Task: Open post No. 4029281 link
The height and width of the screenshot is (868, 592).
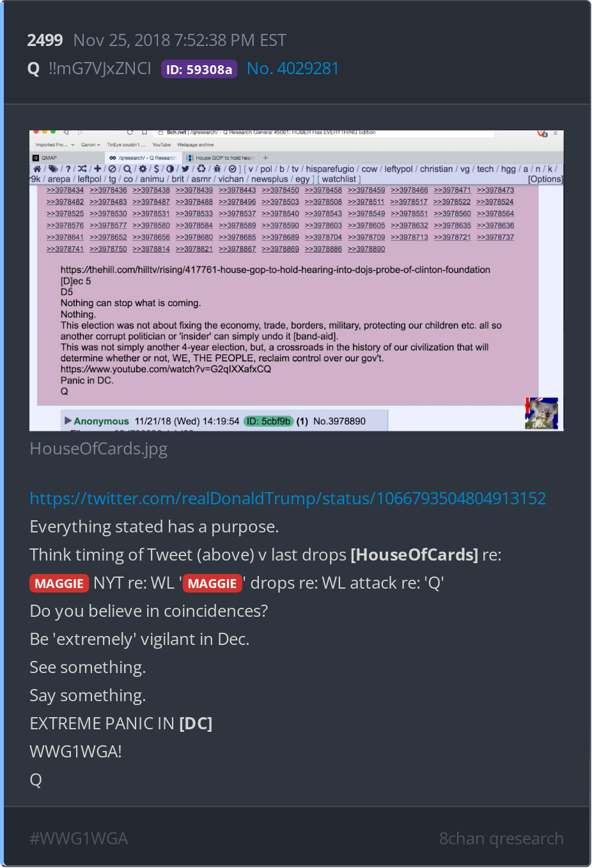Action: 293,68
